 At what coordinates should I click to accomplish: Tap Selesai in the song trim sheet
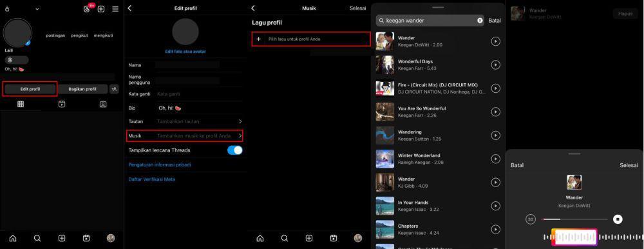click(x=629, y=165)
